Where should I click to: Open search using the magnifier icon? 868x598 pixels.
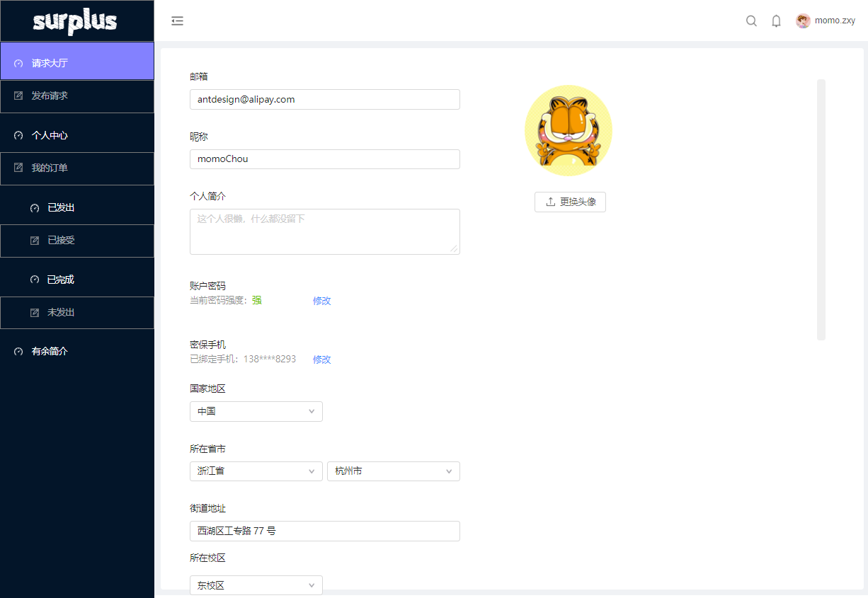(751, 21)
